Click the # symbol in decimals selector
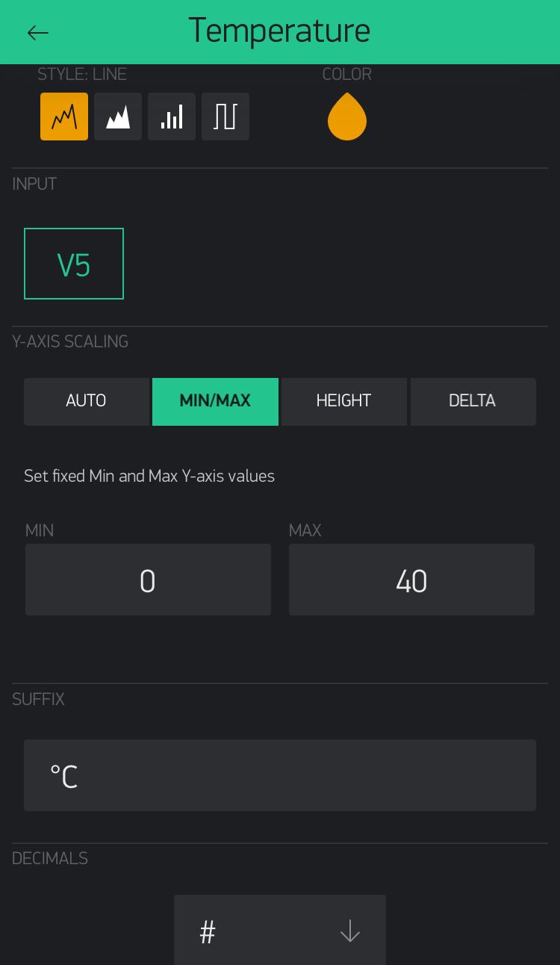Image resolution: width=560 pixels, height=965 pixels. click(208, 932)
